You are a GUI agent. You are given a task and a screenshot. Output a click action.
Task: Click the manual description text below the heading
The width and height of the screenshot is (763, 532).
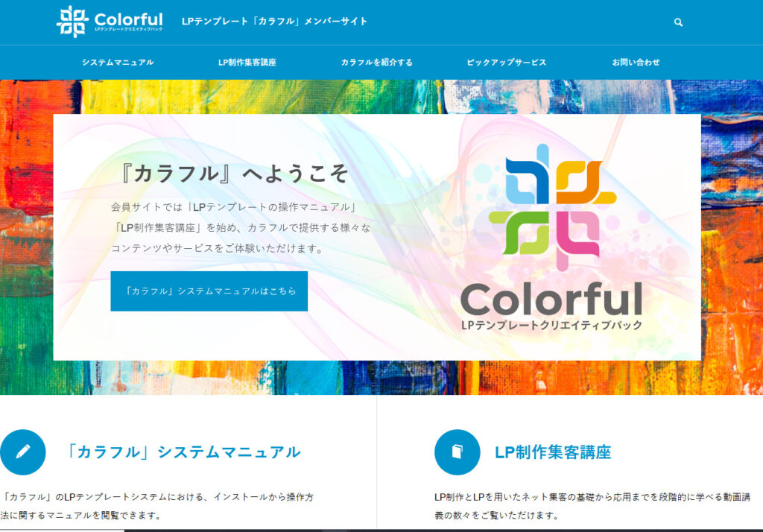(156, 501)
